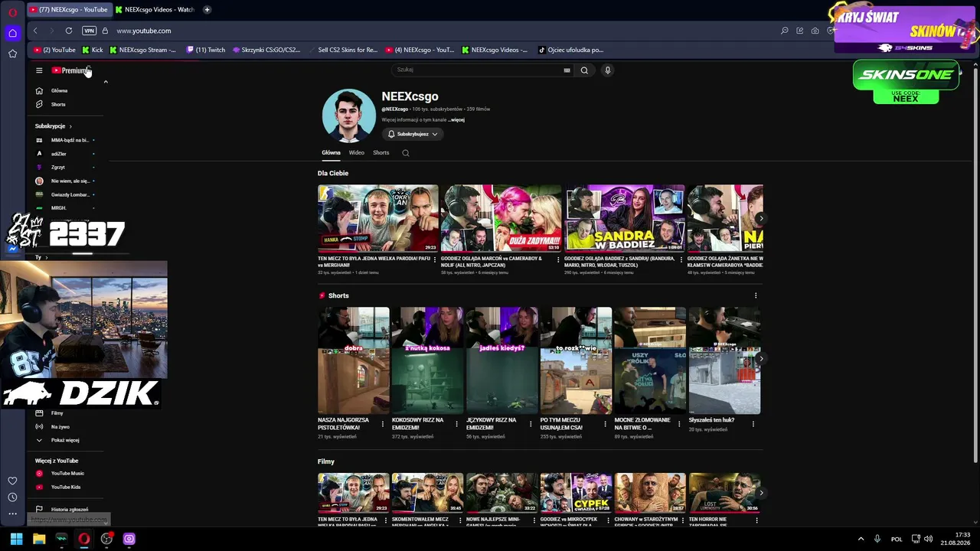Click the address bar showing www.youtube.com
Viewport: 980px width, 551px height.
(x=144, y=31)
